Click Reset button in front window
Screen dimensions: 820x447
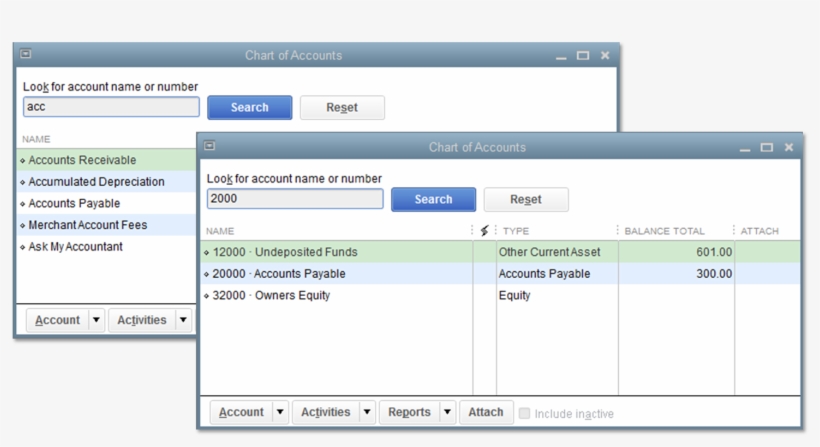(526, 199)
